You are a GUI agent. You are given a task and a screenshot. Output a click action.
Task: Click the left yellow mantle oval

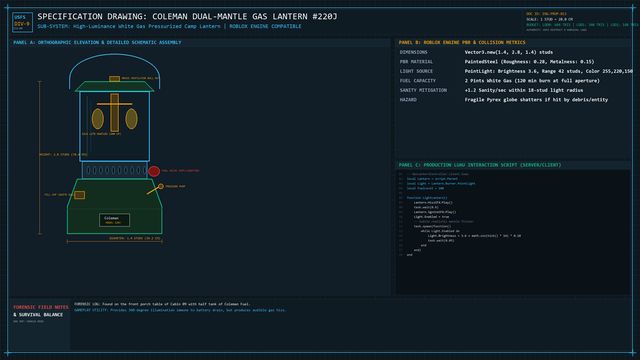pyautogui.click(x=98, y=119)
